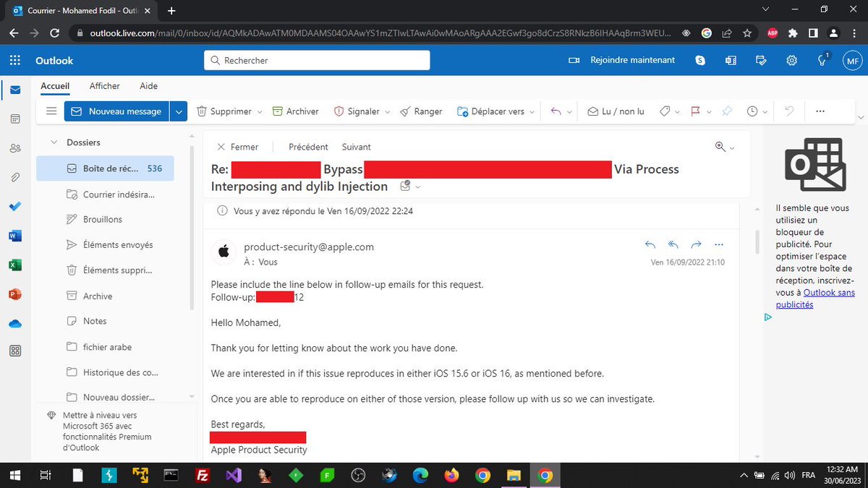Open Firefox from the taskbar
This screenshot has width=868, height=488.
[x=452, y=475]
